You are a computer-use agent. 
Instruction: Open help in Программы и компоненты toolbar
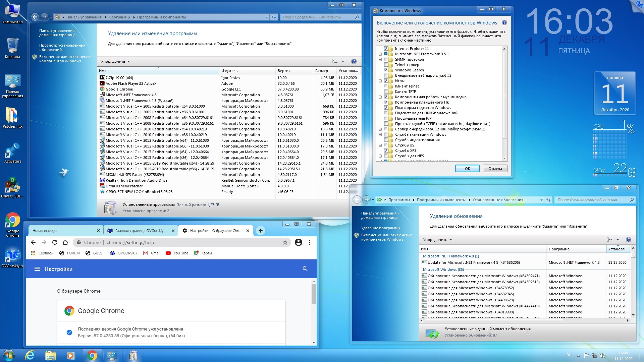click(354, 61)
